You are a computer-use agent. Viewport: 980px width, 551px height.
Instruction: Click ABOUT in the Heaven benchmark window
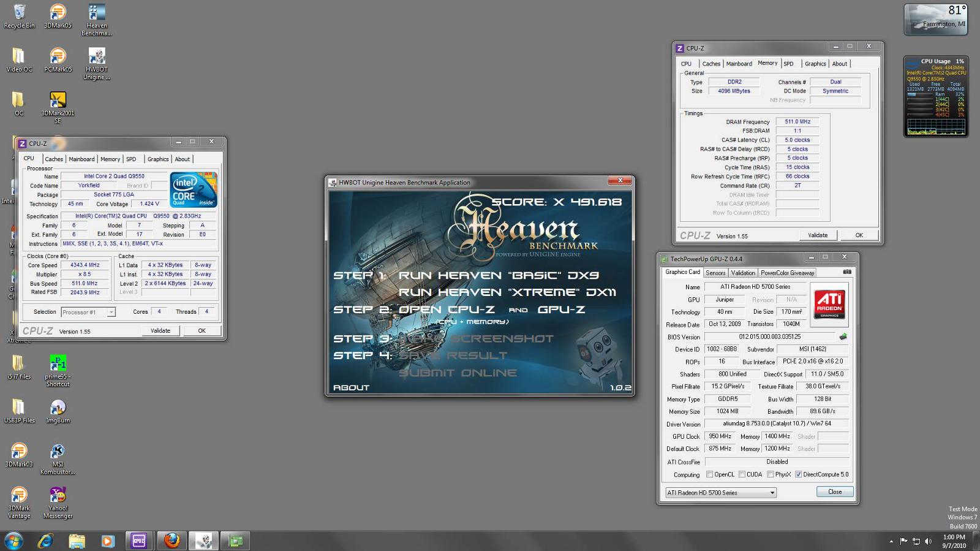[352, 387]
